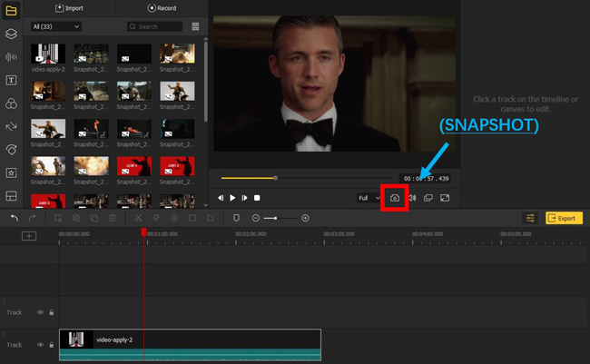Open the starred Elements icon in sidebar

[x=11, y=173]
